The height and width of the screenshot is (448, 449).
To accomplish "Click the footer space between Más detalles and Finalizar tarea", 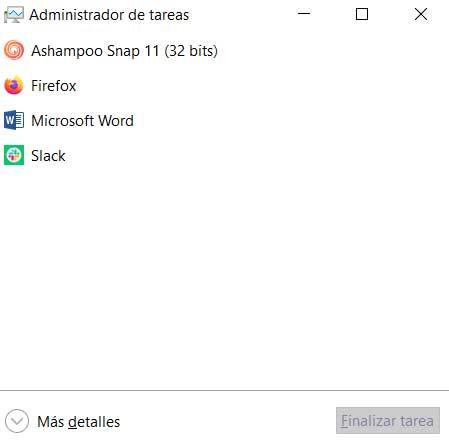I will coord(228,421).
